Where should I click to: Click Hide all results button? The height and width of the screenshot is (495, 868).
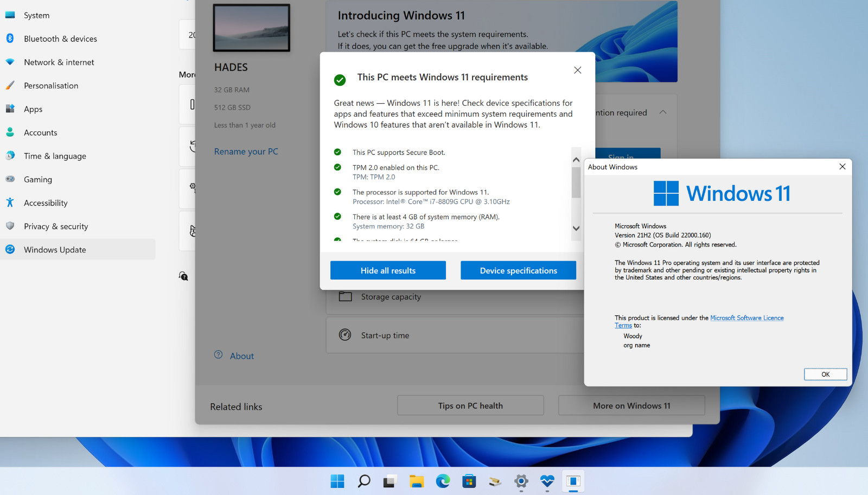(388, 270)
